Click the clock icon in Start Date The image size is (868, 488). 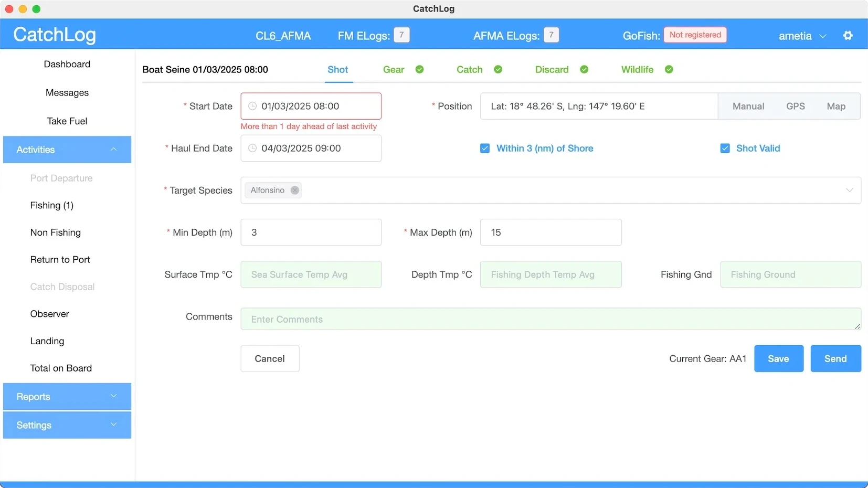(x=252, y=106)
